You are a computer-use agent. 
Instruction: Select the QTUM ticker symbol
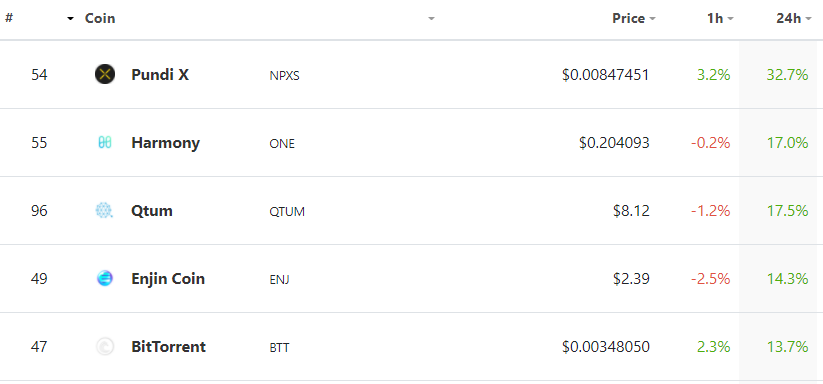click(x=287, y=211)
